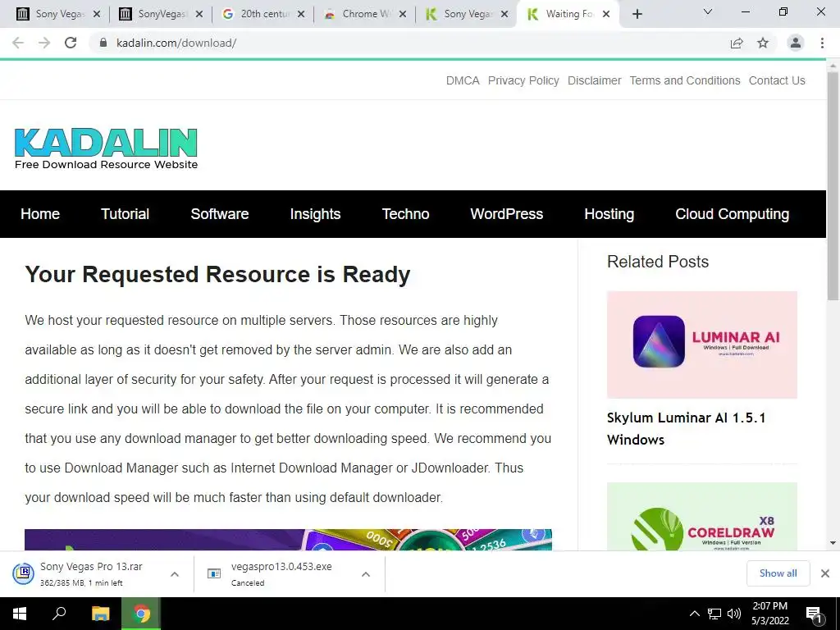Open the network status tray icon
This screenshot has width=840, height=630.
click(714, 614)
